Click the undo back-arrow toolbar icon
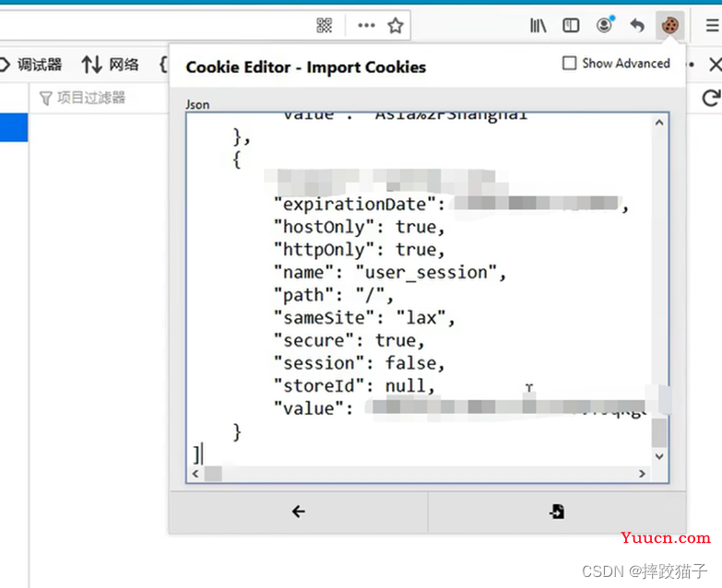 (637, 25)
